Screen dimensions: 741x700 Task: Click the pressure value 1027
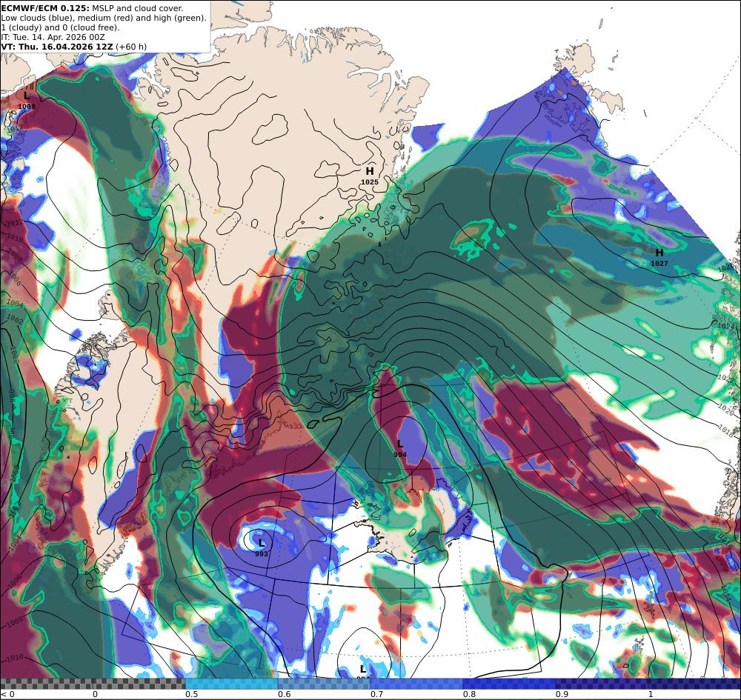tap(659, 264)
